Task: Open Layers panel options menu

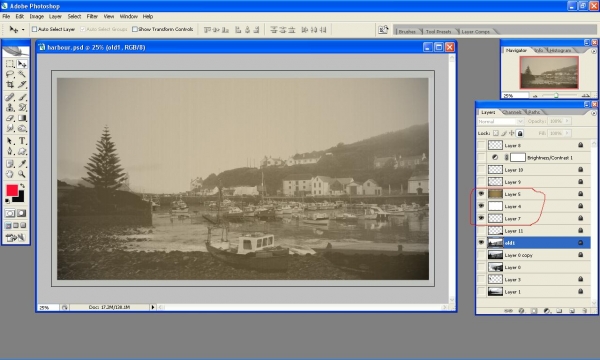Action: (593, 113)
